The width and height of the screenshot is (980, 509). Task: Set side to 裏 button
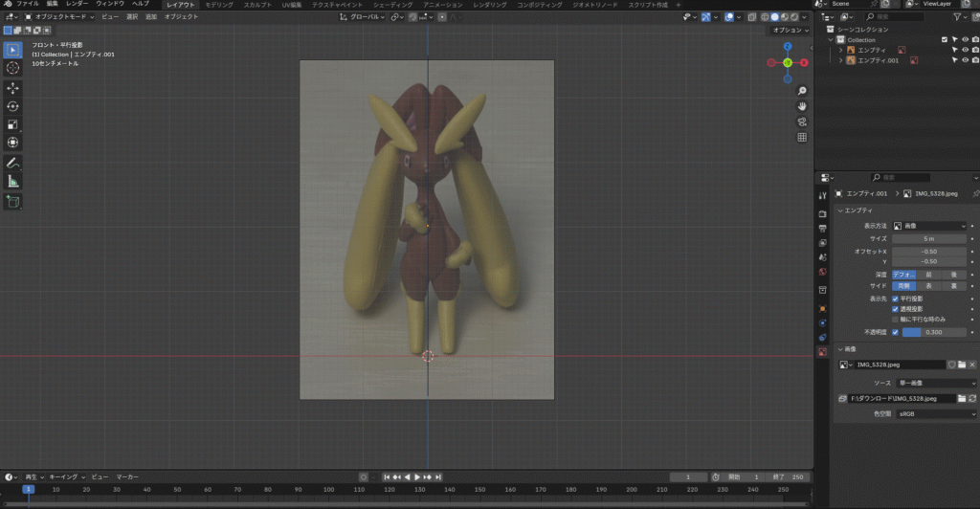pyautogui.click(x=954, y=286)
